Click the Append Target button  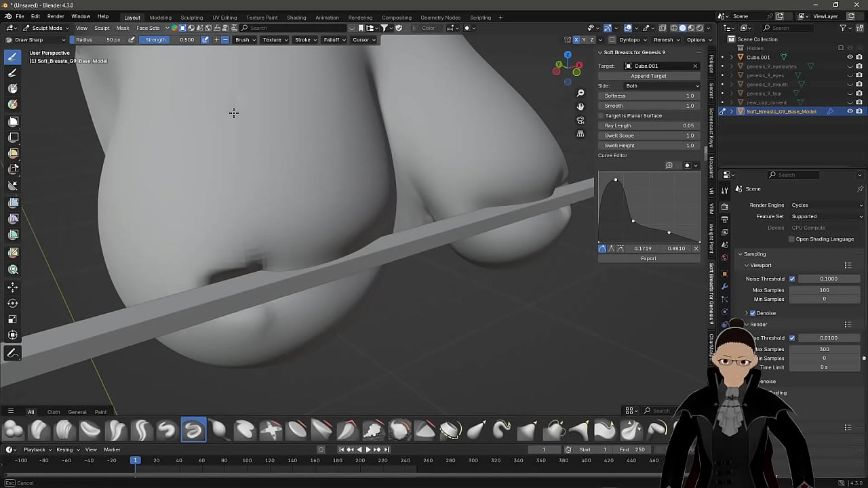[x=648, y=76]
